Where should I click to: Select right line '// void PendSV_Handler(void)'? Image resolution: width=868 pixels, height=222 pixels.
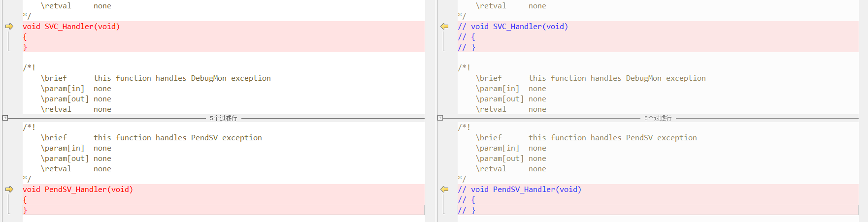[x=520, y=190]
